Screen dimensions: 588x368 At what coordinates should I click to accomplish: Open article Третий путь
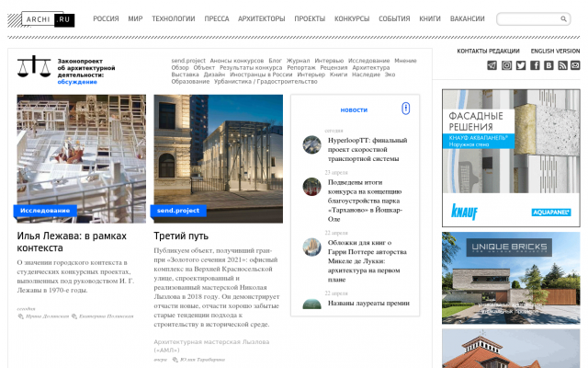(x=181, y=236)
